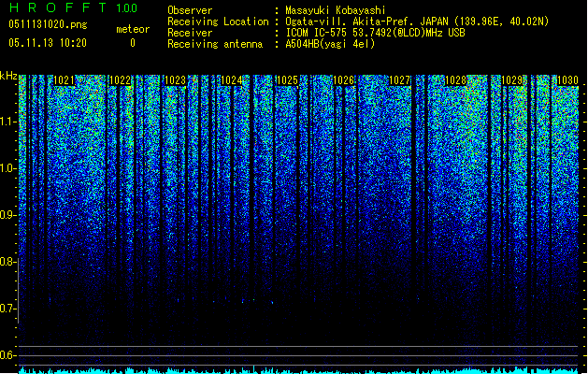Click the 1024 time marker
Viewport: 588px width, 374px height.
232,80
